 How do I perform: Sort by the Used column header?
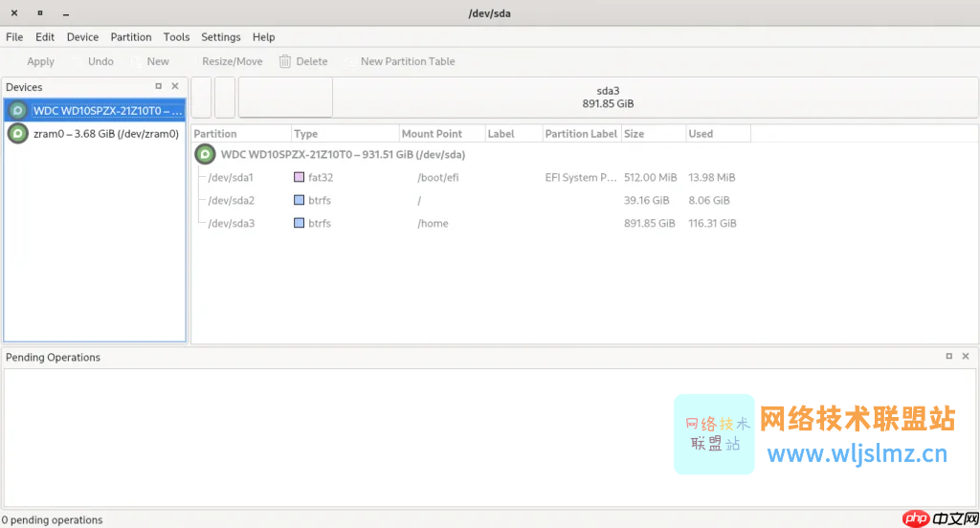point(719,134)
